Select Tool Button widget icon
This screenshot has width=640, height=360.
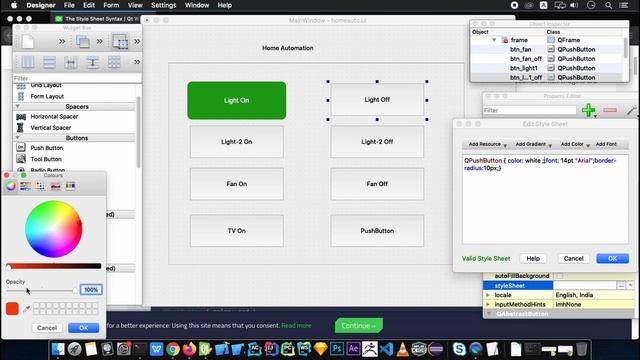21,159
